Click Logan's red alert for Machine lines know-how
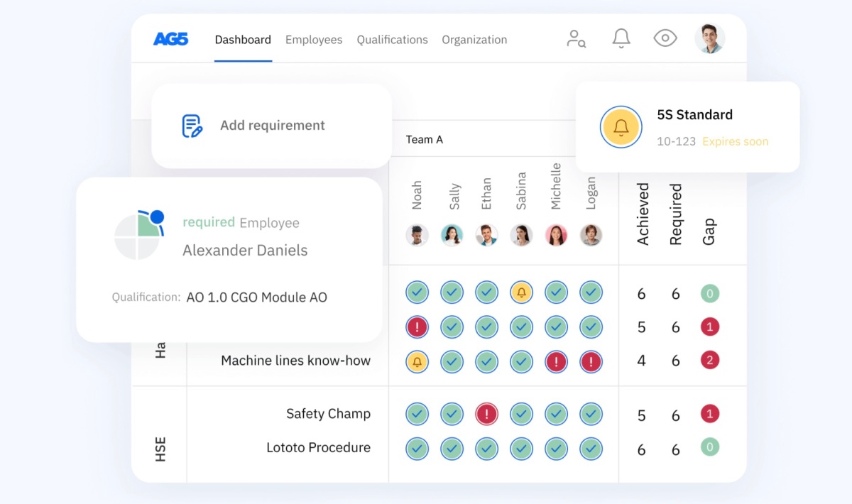The width and height of the screenshot is (852, 504). click(x=591, y=361)
